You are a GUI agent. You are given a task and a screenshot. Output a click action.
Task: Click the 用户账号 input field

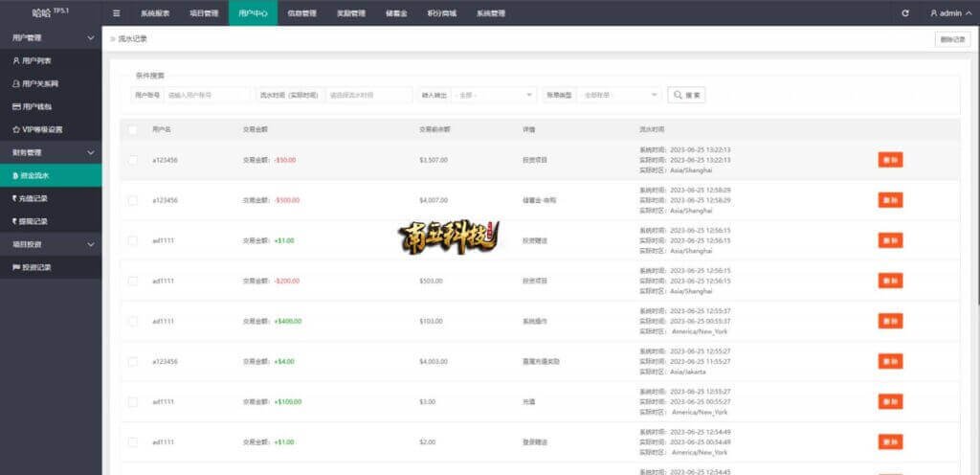[207, 95]
